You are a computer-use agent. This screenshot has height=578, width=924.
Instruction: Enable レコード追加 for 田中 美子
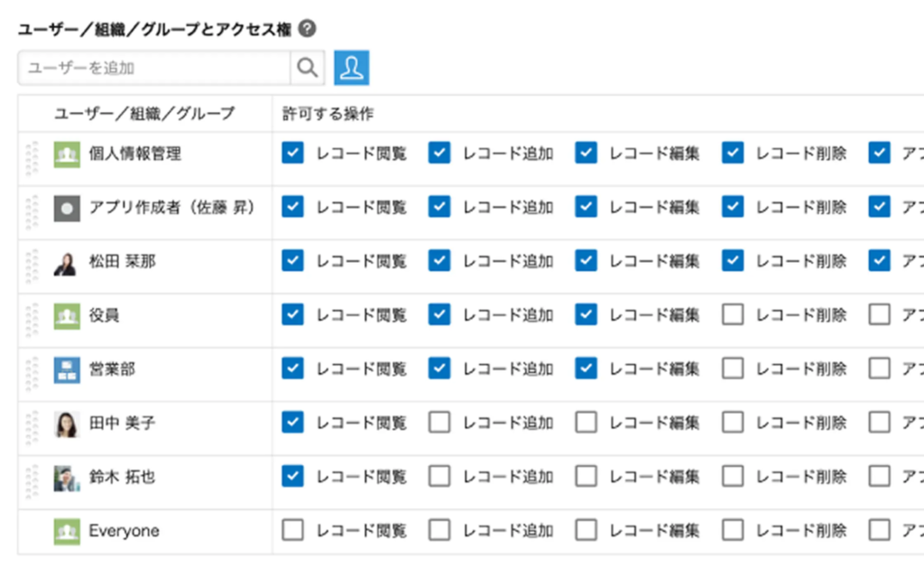pyautogui.click(x=439, y=423)
